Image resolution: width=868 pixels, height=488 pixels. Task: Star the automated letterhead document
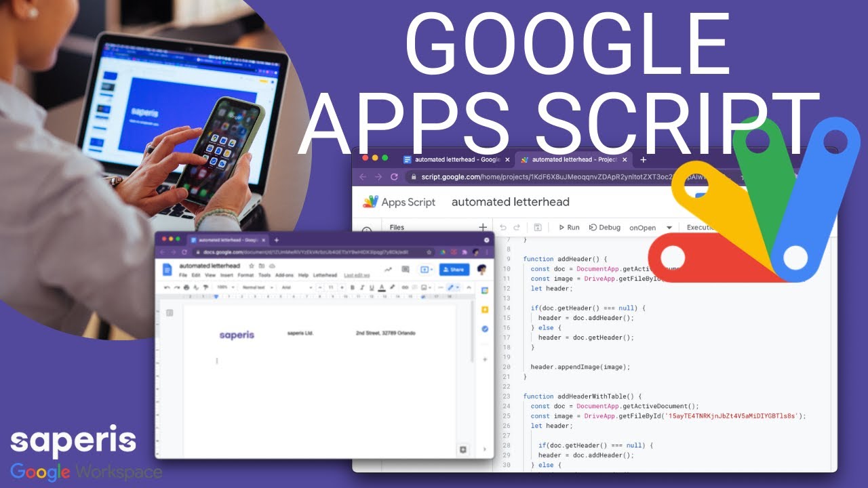point(252,266)
